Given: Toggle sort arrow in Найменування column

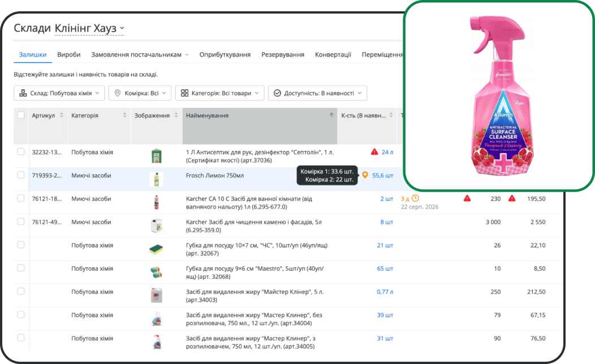Looking at the screenshot, I should [x=331, y=115].
